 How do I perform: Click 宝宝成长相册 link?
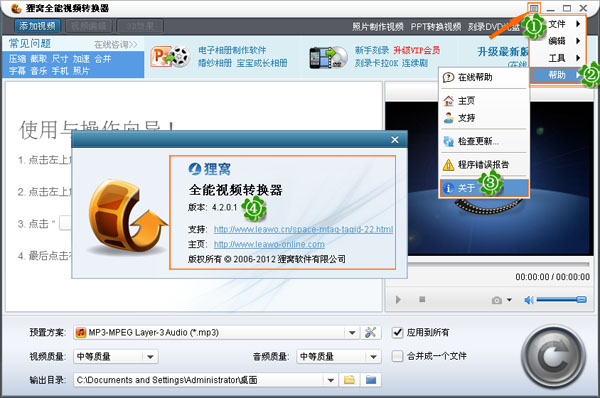[x=262, y=63]
